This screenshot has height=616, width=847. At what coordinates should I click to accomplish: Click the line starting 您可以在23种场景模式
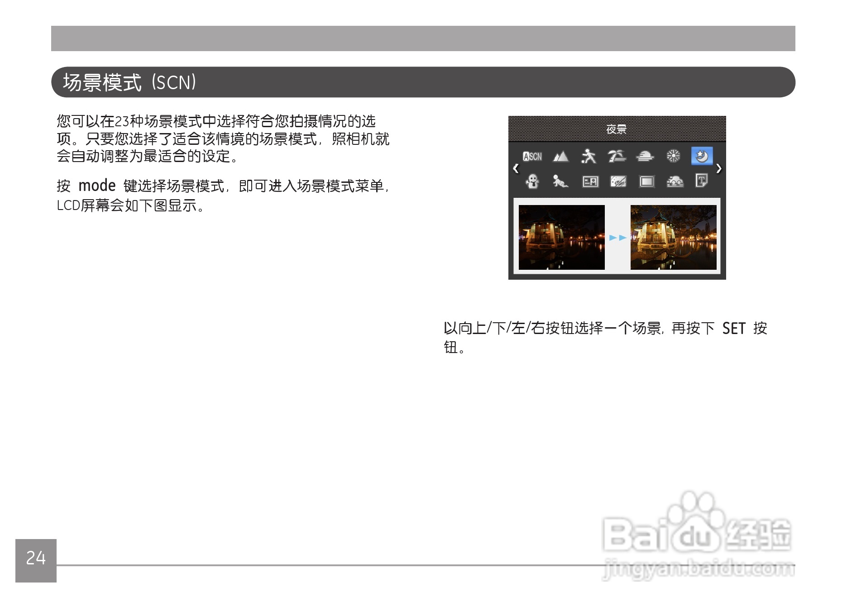pyautogui.click(x=216, y=121)
